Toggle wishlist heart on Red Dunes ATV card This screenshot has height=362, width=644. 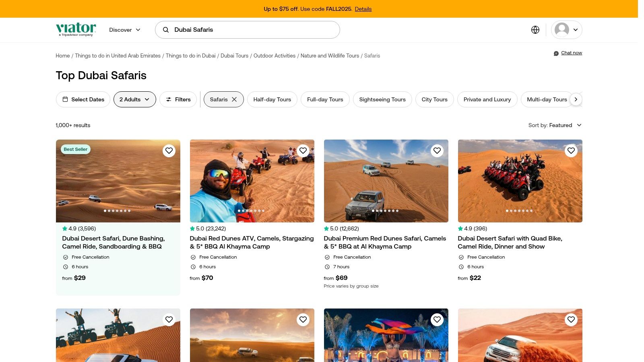(x=303, y=150)
